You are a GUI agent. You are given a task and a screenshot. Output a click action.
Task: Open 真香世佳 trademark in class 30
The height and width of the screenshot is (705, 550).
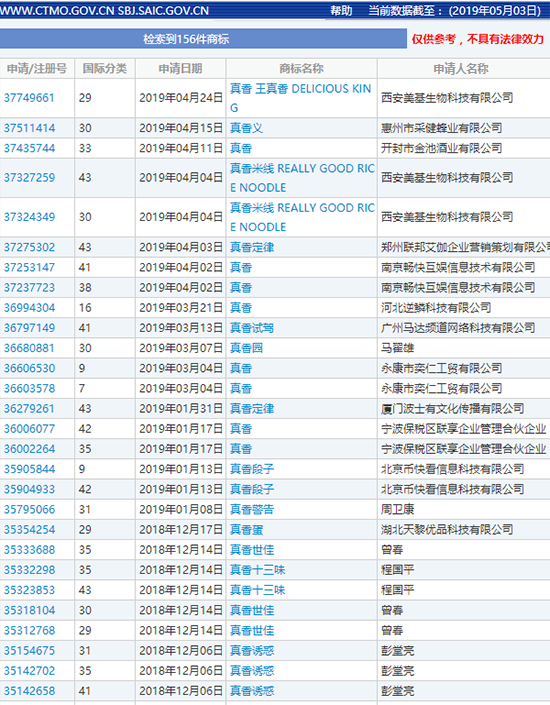click(252, 611)
